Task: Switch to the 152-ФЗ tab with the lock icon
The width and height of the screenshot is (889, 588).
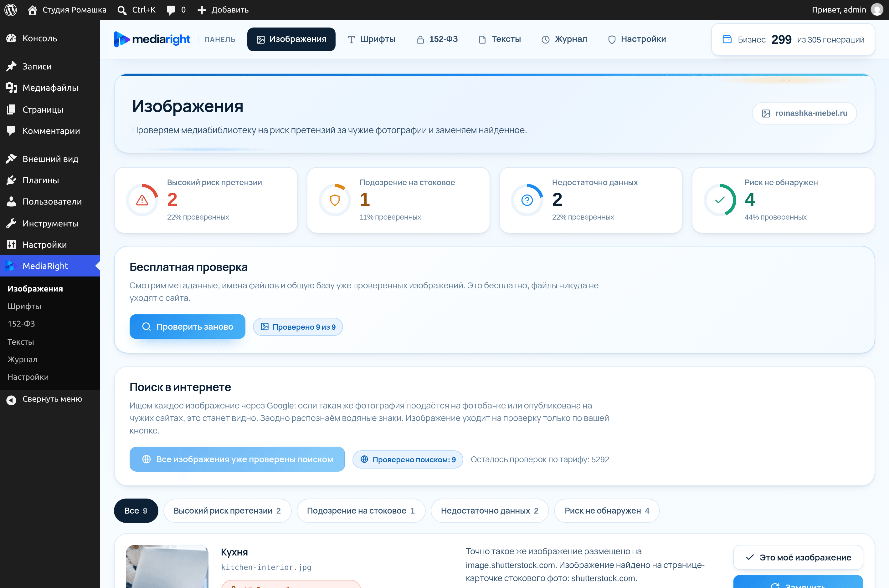Action: tap(437, 39)
